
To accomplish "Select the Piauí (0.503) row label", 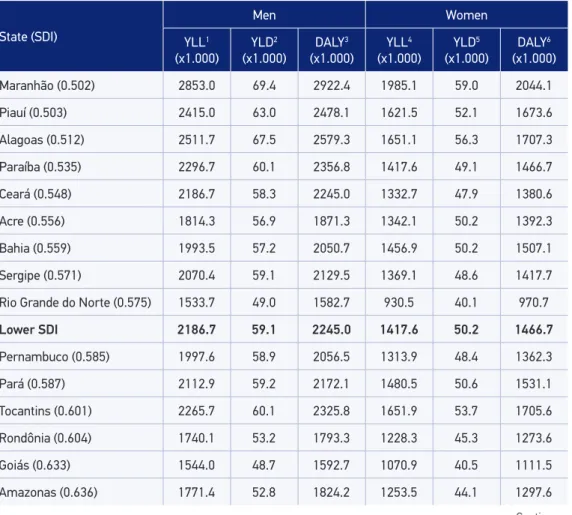I will click(x=33, y=112).
